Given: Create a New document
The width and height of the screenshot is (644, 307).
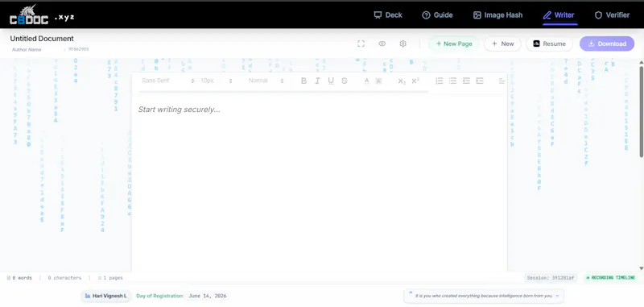Looking at the screenshot, I should 502,44.
